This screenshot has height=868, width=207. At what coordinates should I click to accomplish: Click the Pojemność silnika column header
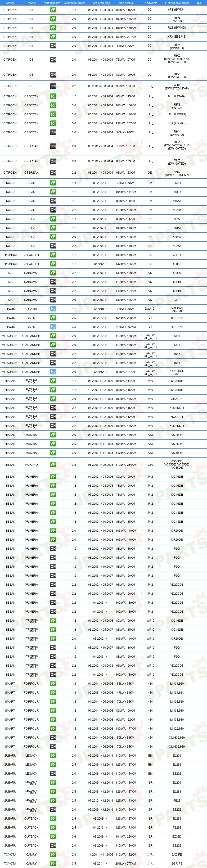74,3
